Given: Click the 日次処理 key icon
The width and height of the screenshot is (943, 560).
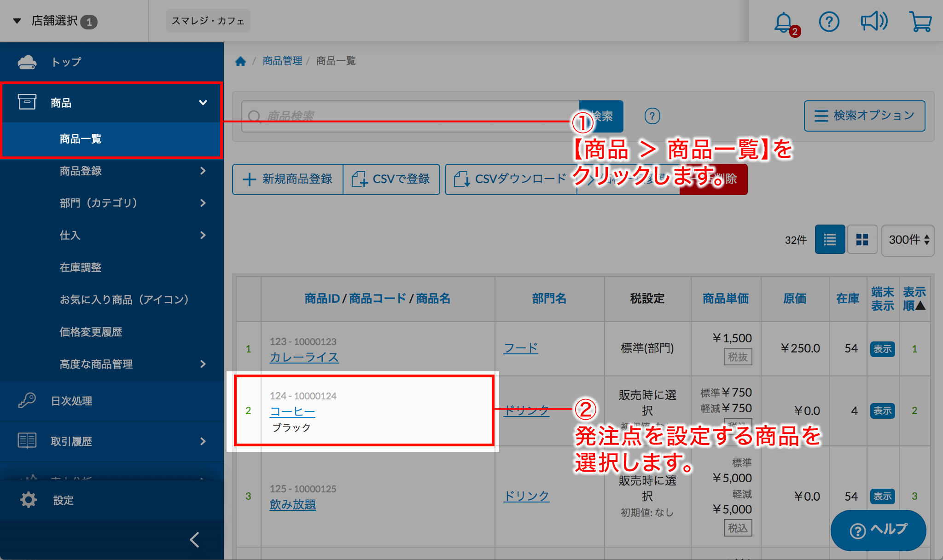Looking at the screenshot, I should [27, 400].
